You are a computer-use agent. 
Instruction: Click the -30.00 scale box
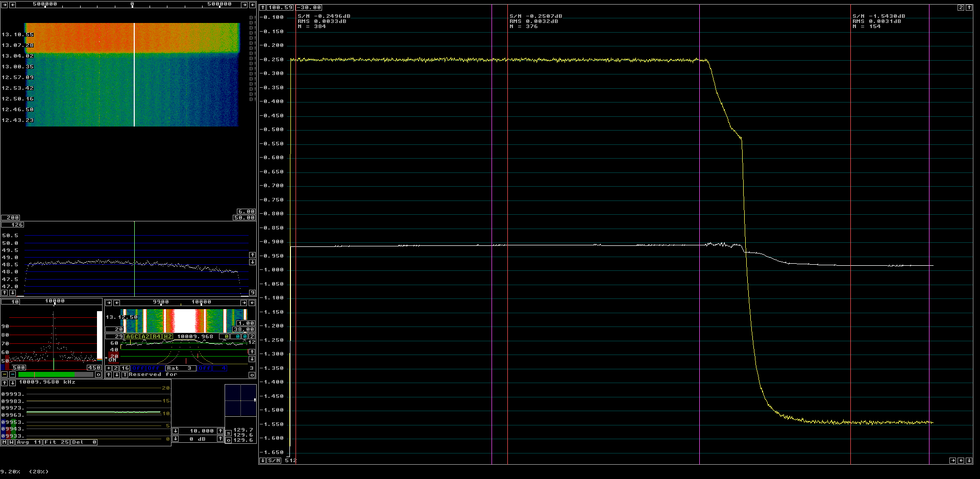click(x=309, y=8)
